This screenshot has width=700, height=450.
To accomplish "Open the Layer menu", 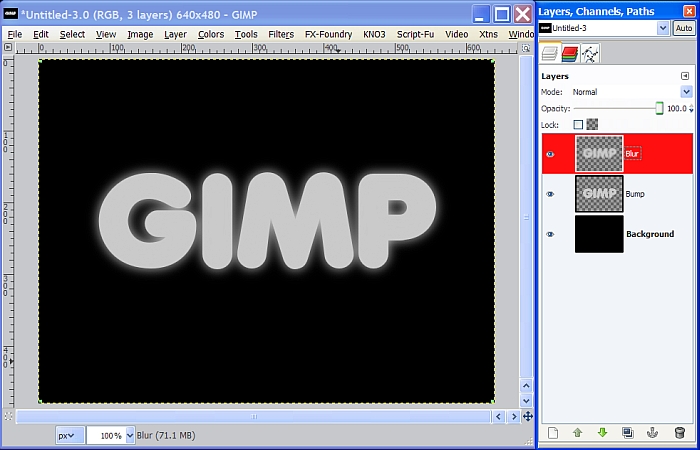I will 175,34.
